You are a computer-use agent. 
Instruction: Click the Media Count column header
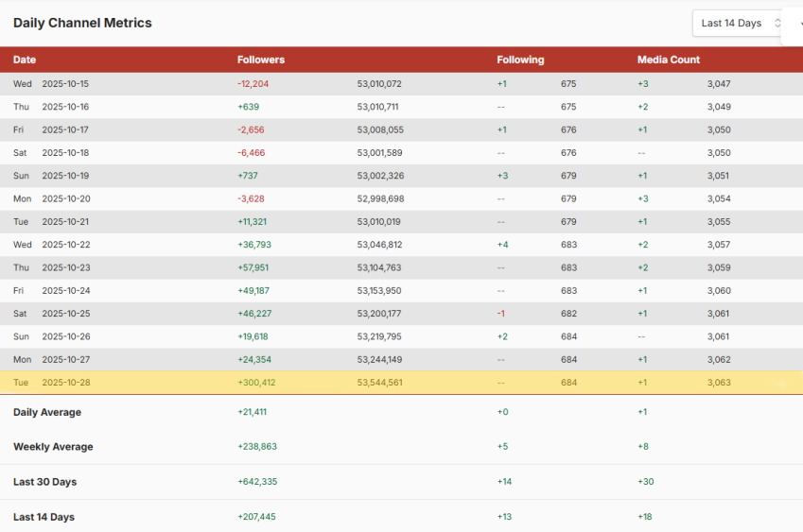(x=668, y=60)
